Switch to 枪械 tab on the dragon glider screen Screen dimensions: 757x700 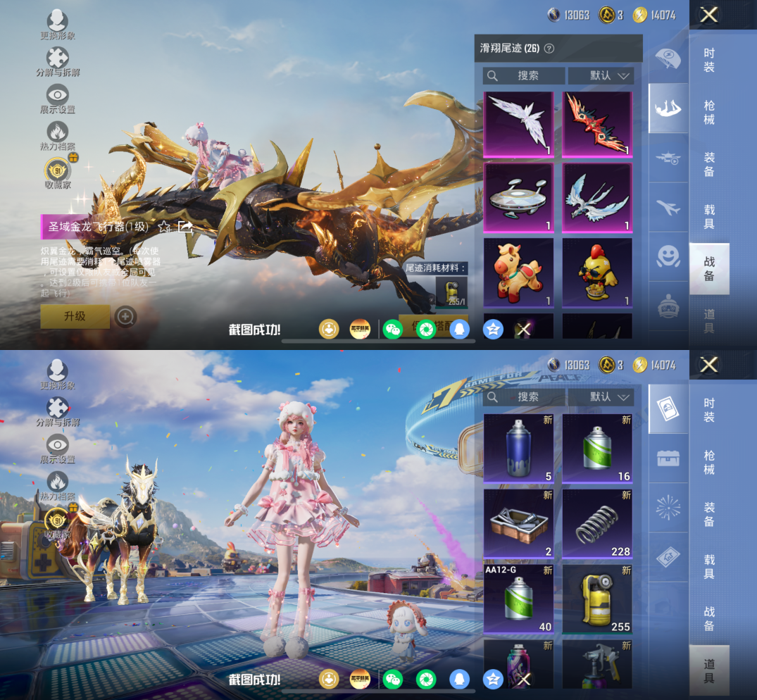[x=708, y=113]
